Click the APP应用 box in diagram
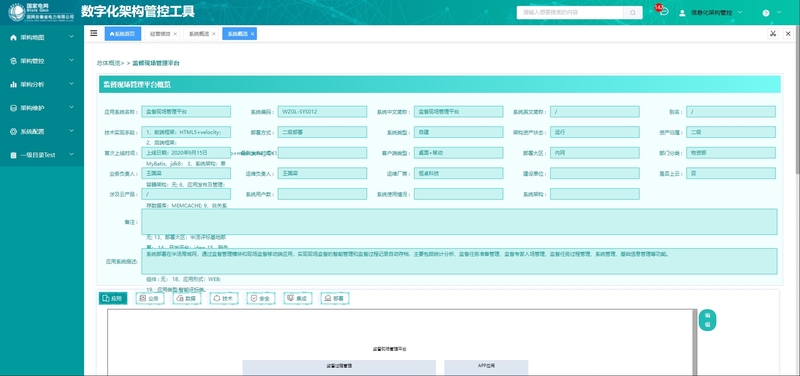 (486, 366)
